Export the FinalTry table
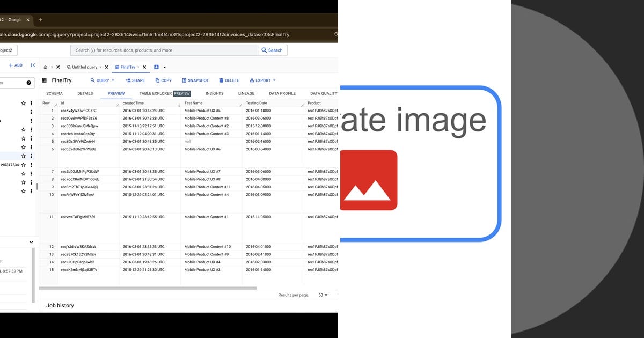Image resolution: width=644 pixels, height=338 pixels. 262,80
